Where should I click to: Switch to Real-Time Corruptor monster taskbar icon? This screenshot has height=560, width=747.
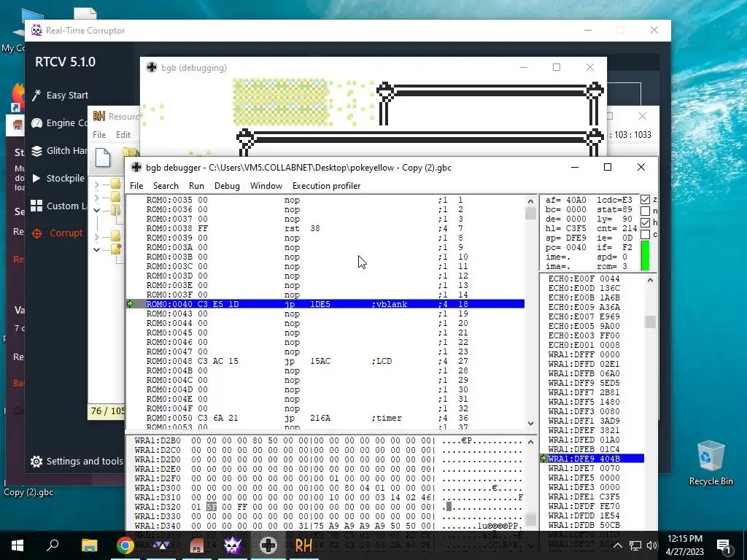pyautogui.click(x=233, y=545)
